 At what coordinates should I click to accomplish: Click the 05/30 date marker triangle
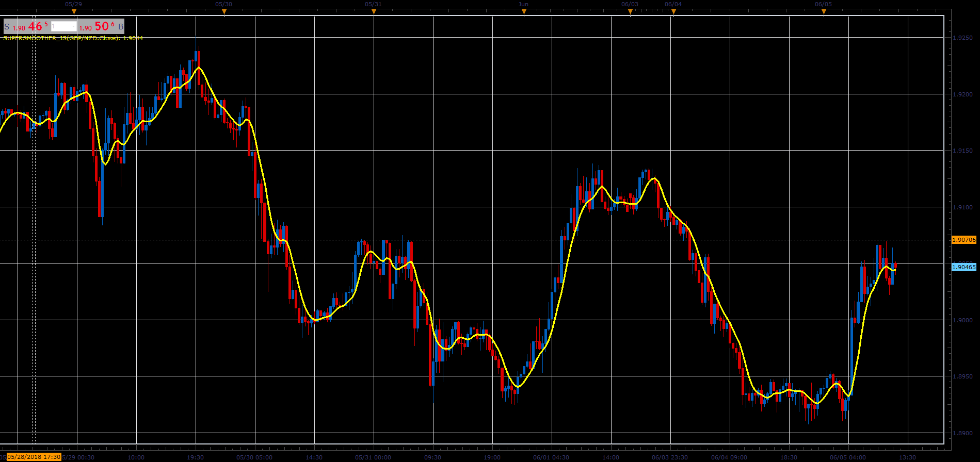(x=224, y=11)
